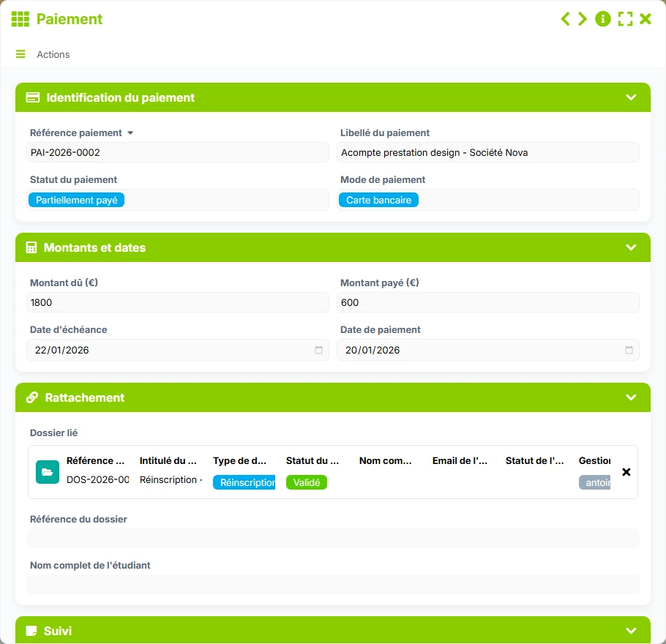Toggle the Suivi section chevron
This screenshot has width=666, height=644.
point(631,630)
